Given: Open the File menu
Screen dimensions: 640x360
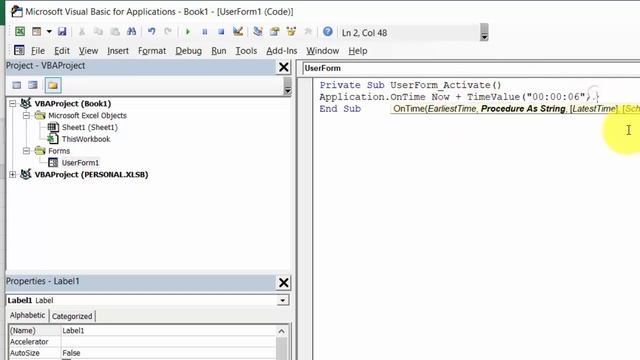Looking at the screenshot, I should [38, 51].
